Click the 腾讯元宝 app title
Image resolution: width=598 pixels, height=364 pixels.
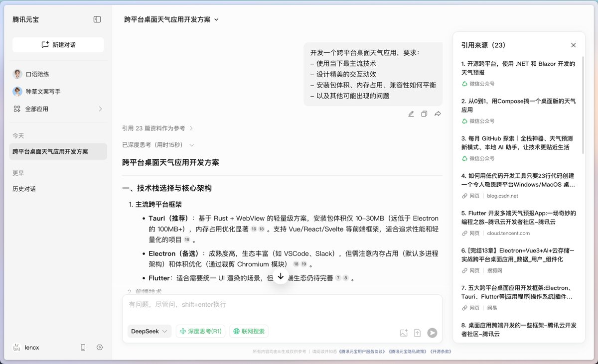[25, 20]
